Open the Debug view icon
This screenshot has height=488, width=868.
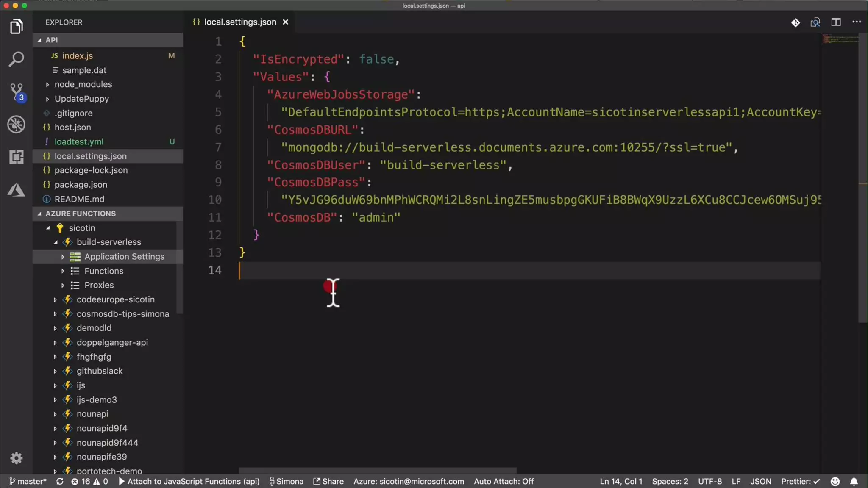tap(16, 125)
